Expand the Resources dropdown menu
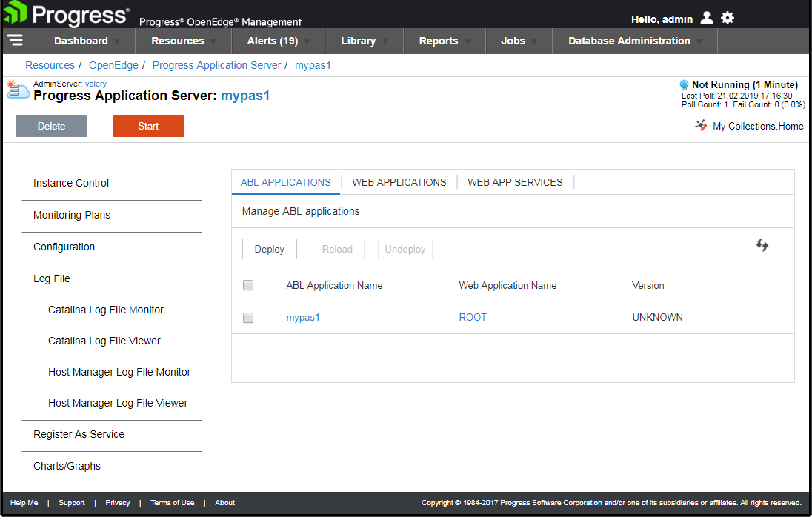This screenshot has width=812, height=517. click(x=183, y=41)
